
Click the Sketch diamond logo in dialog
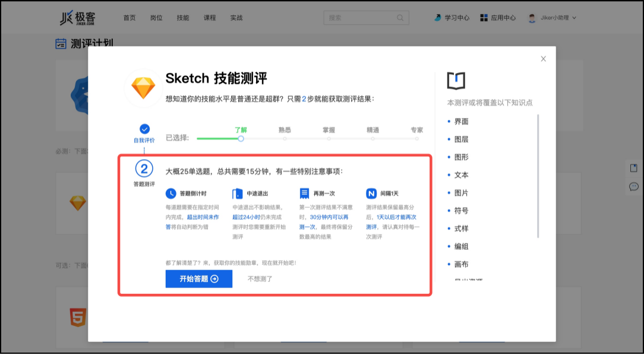[143, 88]
